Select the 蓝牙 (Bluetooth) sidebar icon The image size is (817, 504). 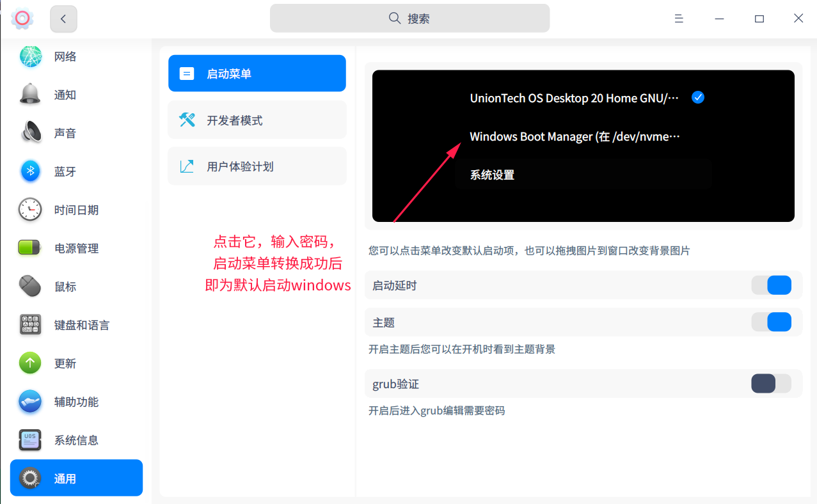point(30,171)
